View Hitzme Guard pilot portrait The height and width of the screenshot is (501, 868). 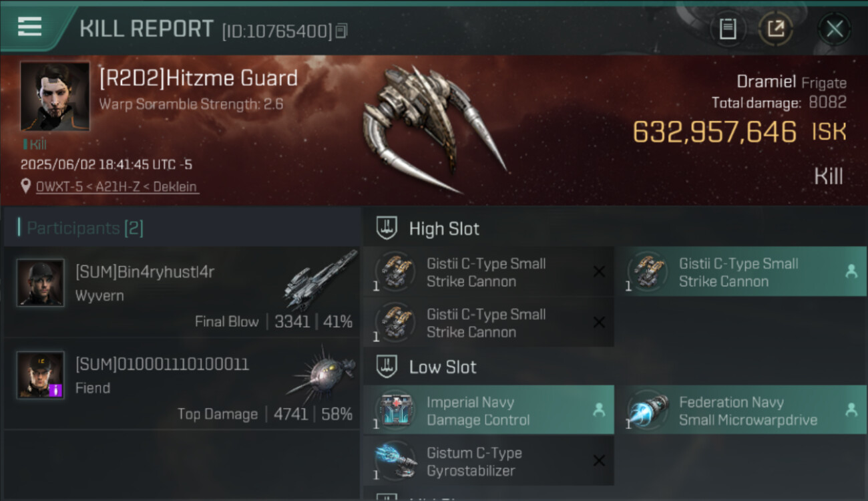(55, 96)
